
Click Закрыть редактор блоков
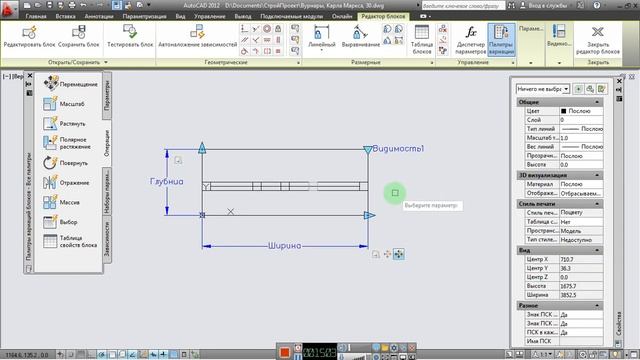point(598,39)
